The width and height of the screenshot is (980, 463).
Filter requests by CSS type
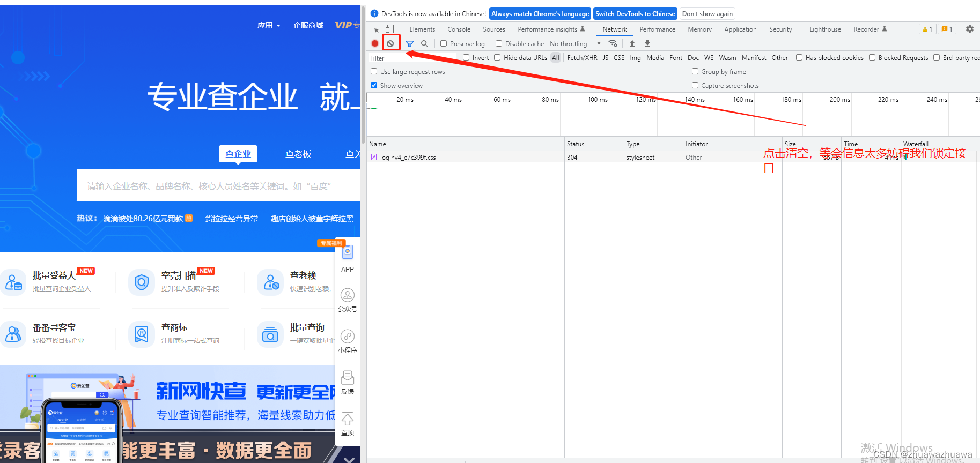(x=619, y=58)
